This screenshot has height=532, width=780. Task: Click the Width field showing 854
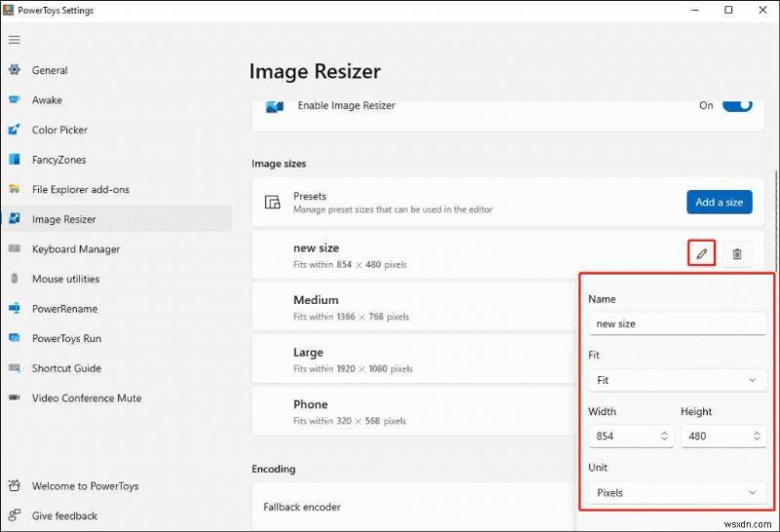coord(630,437)
